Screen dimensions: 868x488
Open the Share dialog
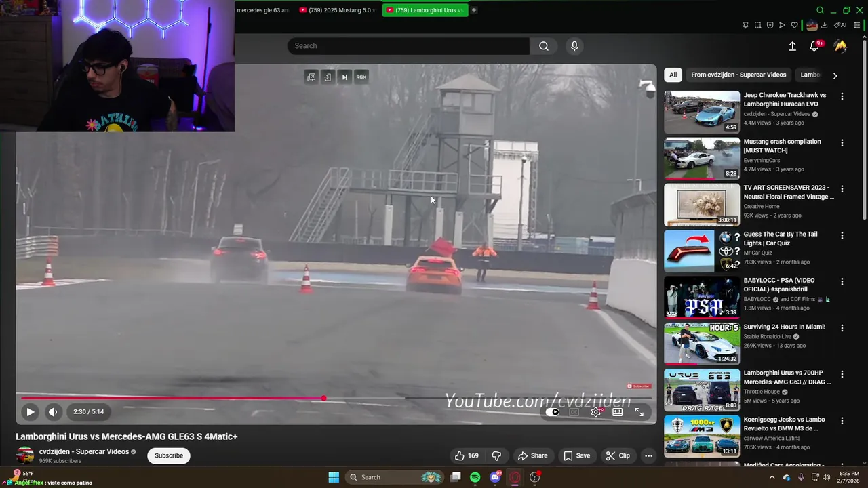click(532, 455)
